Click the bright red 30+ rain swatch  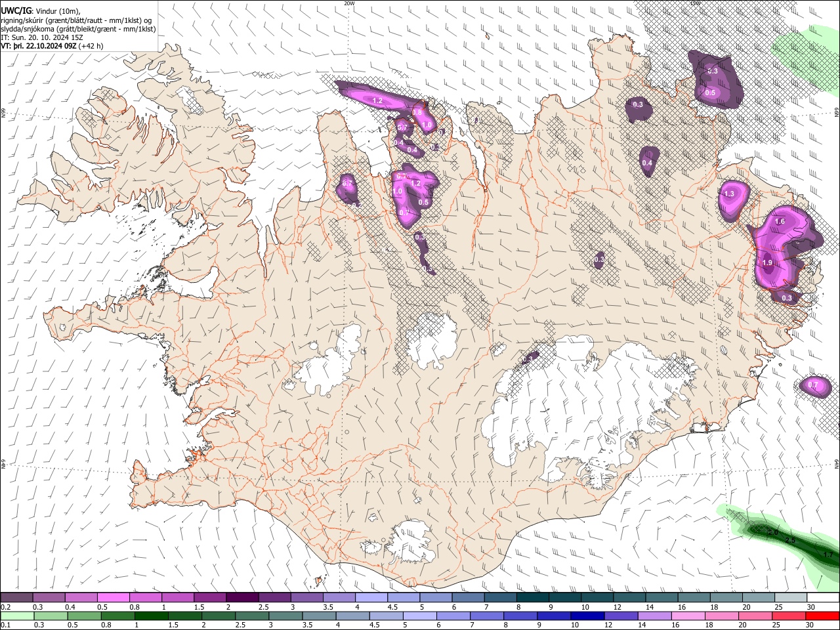coord(822,616)
